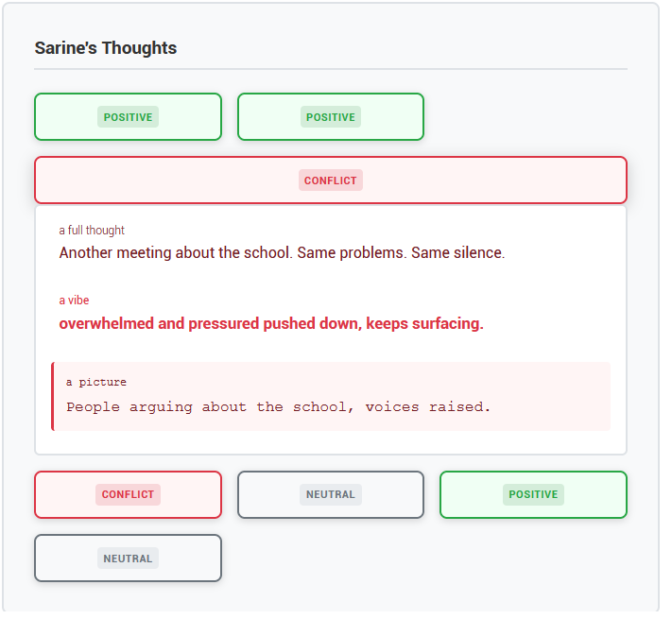Click the grey NEUTRAL badge on the bottom-most card
672x619 pixels.
(128, 559)
